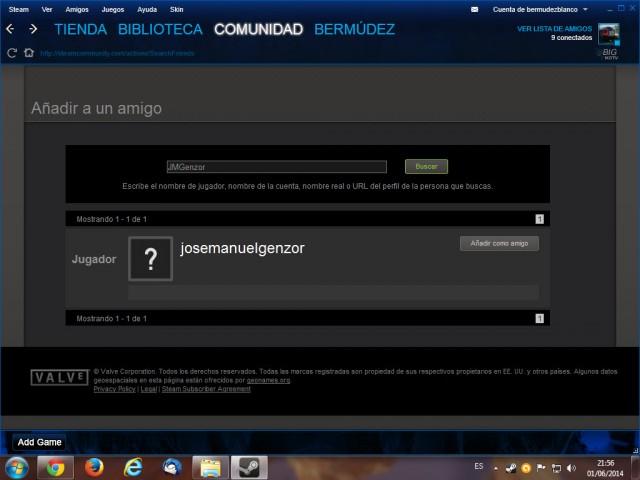This screenshot has height=480, width=640.
Task: Open the Amigos menu
Action: 77,9
